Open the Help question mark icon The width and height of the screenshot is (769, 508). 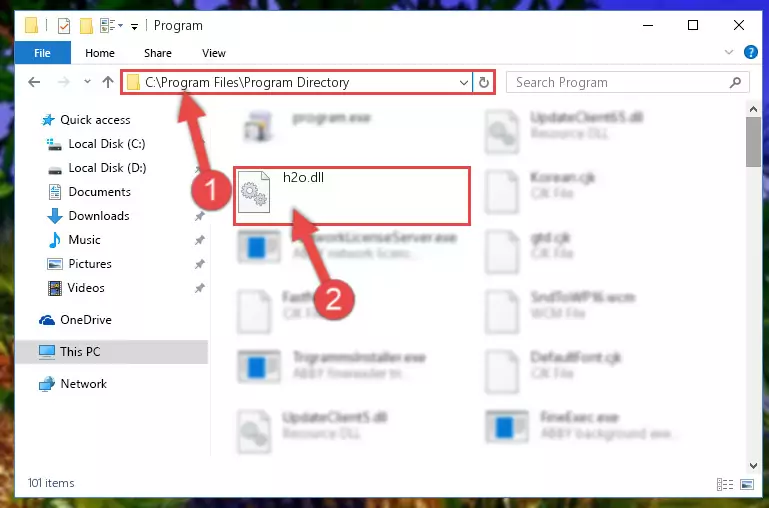tap(750, 52)
